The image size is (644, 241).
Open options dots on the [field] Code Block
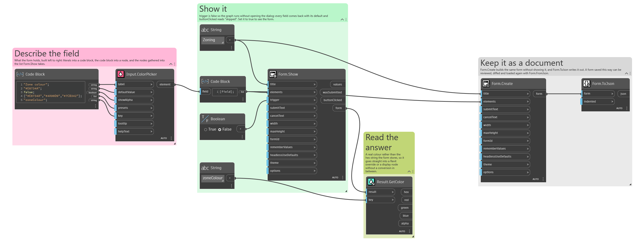coord(243,99)
